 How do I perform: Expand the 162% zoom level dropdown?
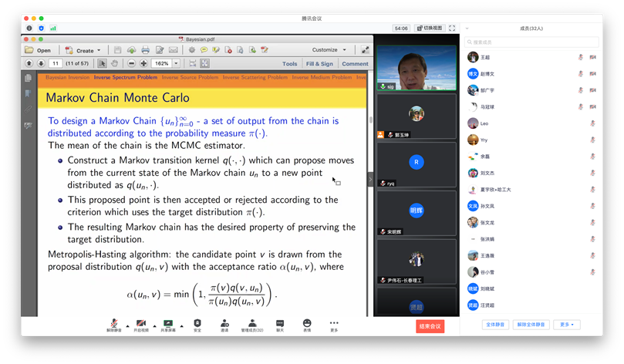pyautogui.click(x=177, y=63)
